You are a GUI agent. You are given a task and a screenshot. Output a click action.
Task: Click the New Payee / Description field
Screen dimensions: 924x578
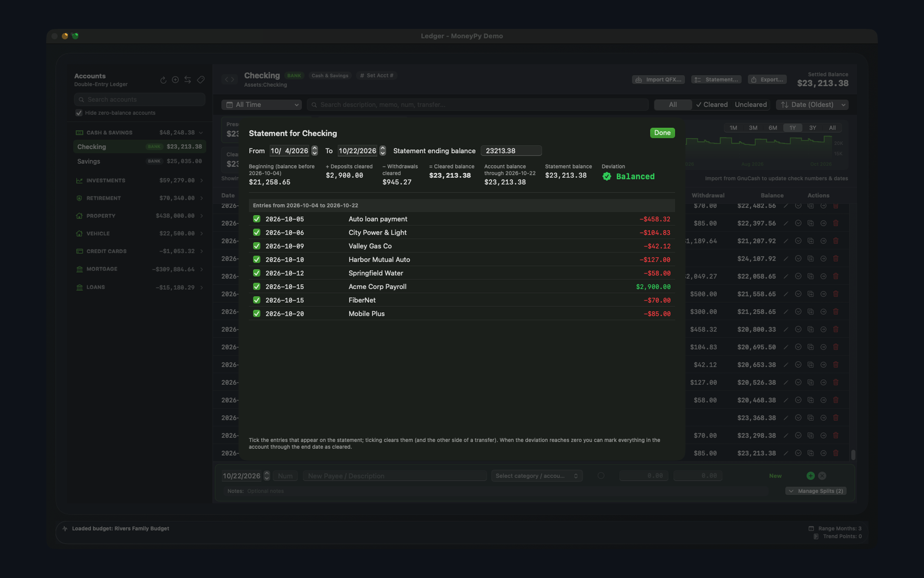(395, 476)
